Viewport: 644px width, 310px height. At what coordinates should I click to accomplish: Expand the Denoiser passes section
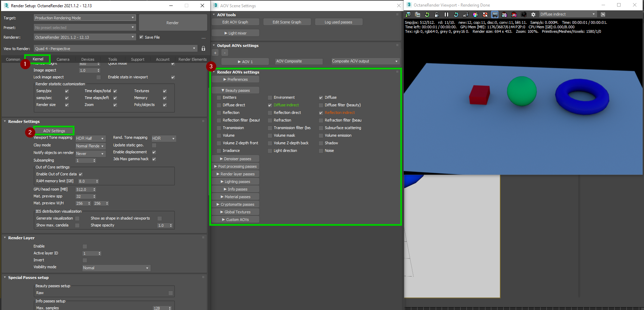pos(236,159)
